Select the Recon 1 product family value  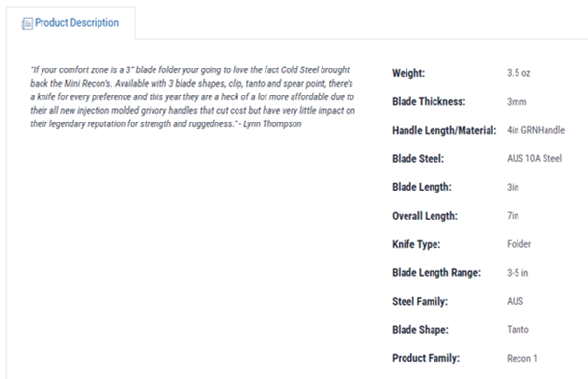click(x=522, y=359)
